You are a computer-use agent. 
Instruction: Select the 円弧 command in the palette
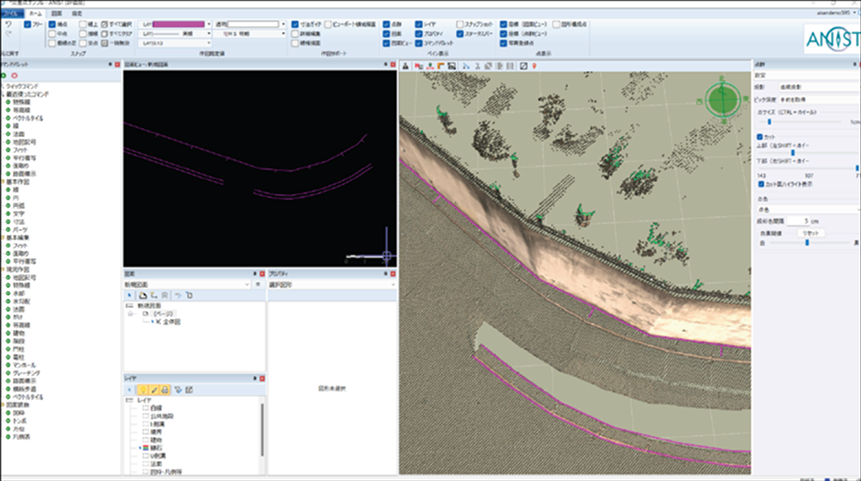coord(19,206)
